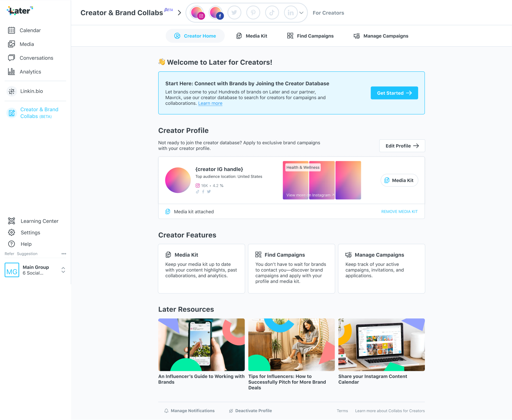Open Influencer's Guide to Working with Brands thumbnail
This screenshot has height=420, width=512.
[x=202, y=345]
